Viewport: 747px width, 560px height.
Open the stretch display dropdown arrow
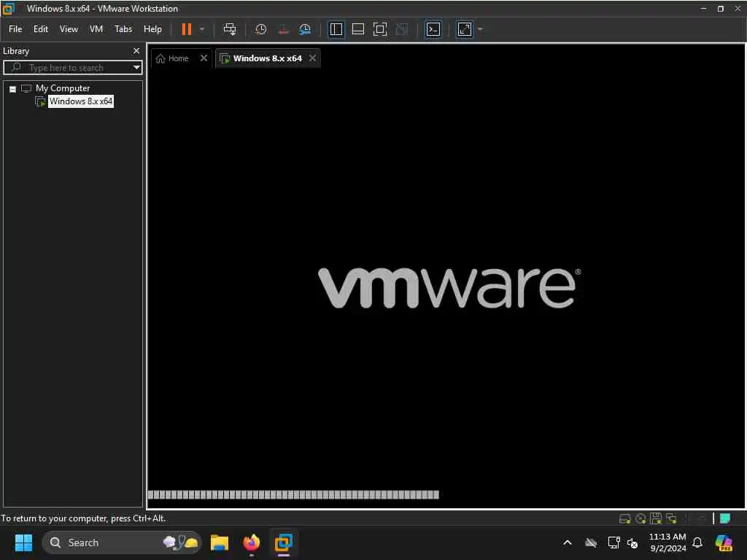click(x=480, y=29)
